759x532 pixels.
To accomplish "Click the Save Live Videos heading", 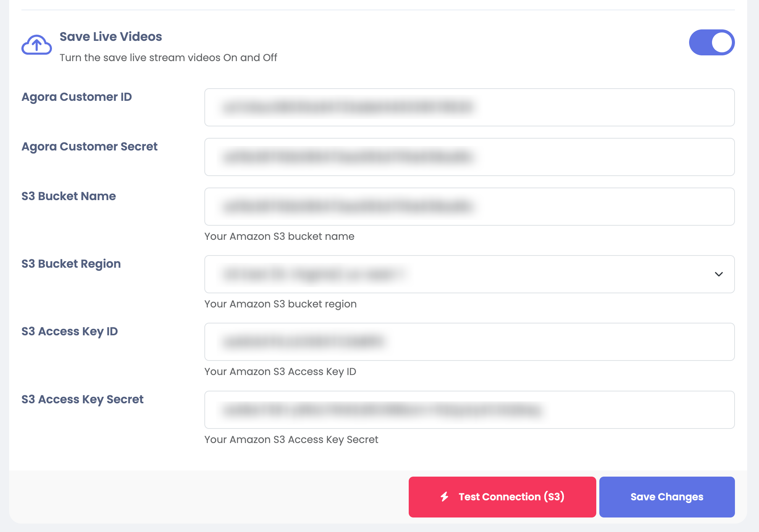I will click(x=111, y=37).
